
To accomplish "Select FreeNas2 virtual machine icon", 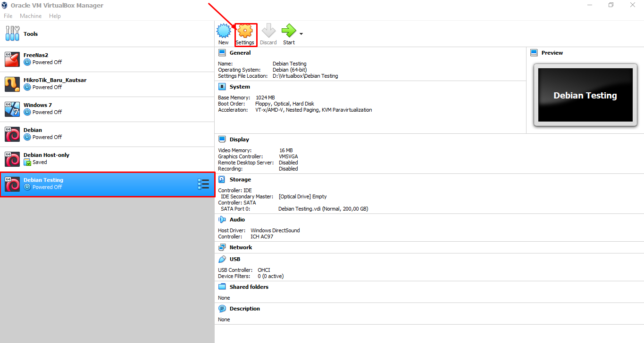I will pyautogui.click(x=12, y=59).
